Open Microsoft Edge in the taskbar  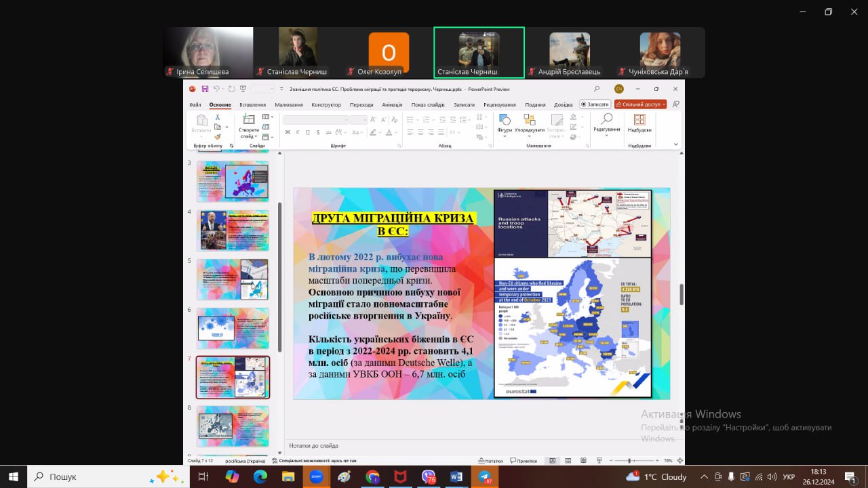(x=260, y=476)
